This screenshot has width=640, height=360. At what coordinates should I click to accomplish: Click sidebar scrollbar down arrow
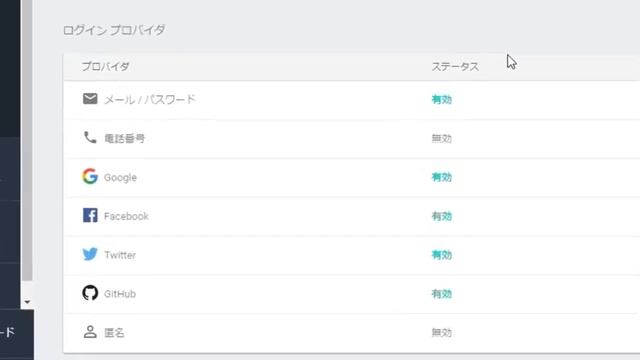(27, 302)
